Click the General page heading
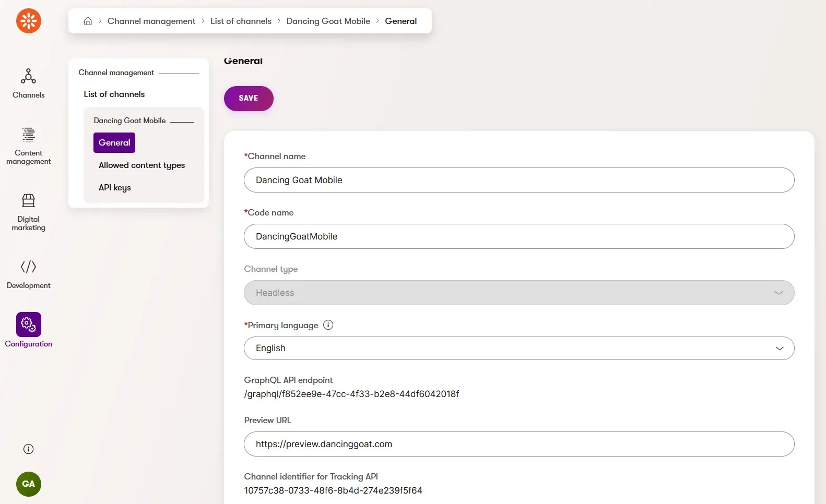Viewport: 826px width, 504px height. tap(243, 61)
